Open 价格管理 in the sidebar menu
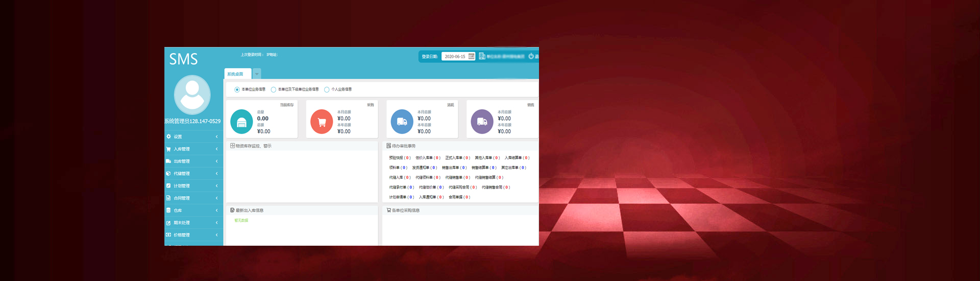This screenshot has height=281, width=980. 193,235
